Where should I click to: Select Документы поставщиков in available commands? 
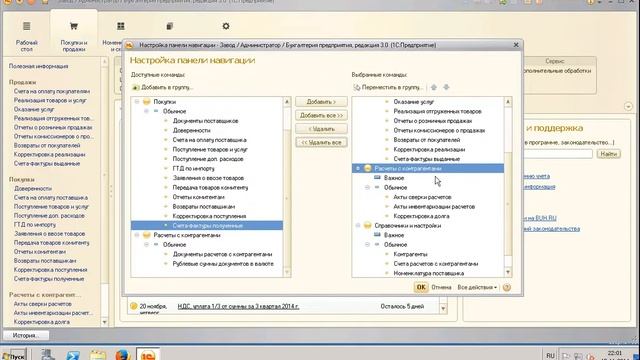coord(205,121)
